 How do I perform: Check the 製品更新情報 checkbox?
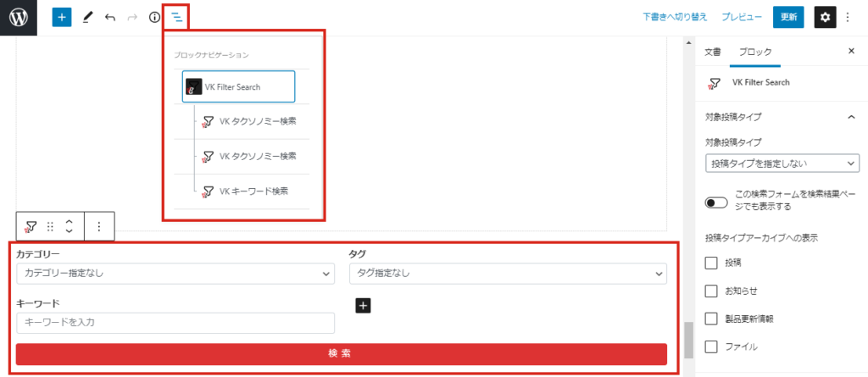pos(711,319)
